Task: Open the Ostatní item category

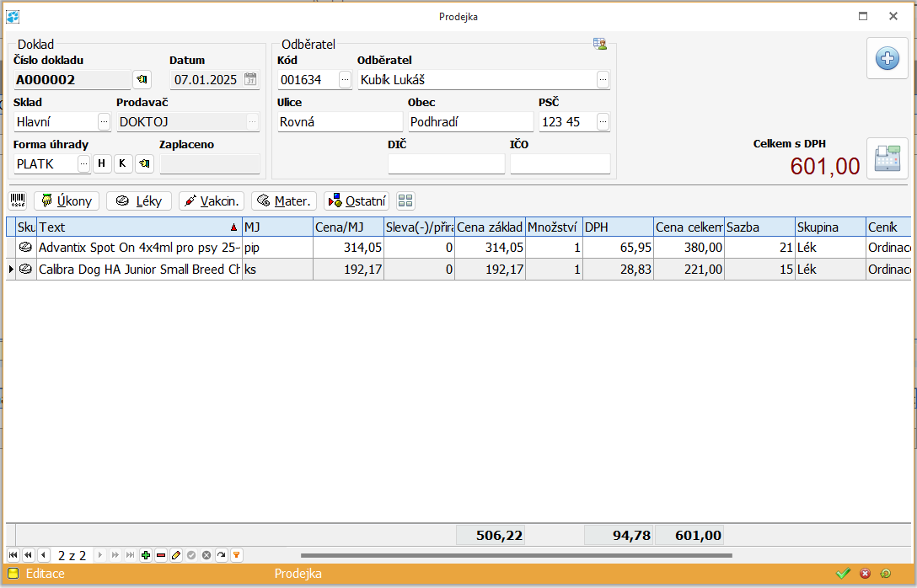Action: [x=357, y=201]
